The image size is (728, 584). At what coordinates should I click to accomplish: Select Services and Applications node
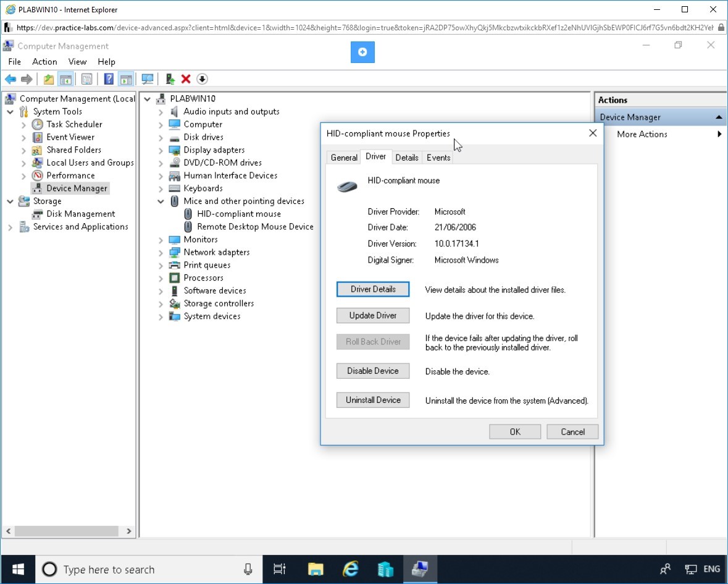(80, 226)
